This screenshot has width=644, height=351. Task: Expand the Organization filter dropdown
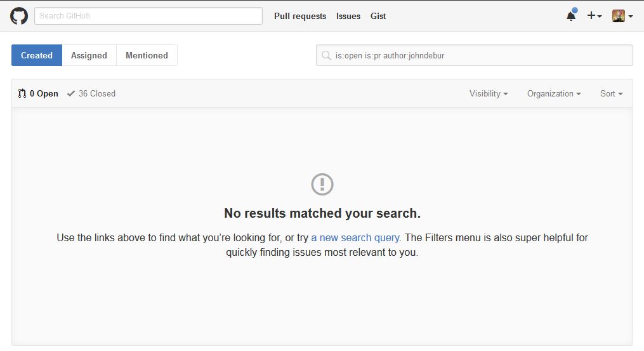tap(554, 93)
